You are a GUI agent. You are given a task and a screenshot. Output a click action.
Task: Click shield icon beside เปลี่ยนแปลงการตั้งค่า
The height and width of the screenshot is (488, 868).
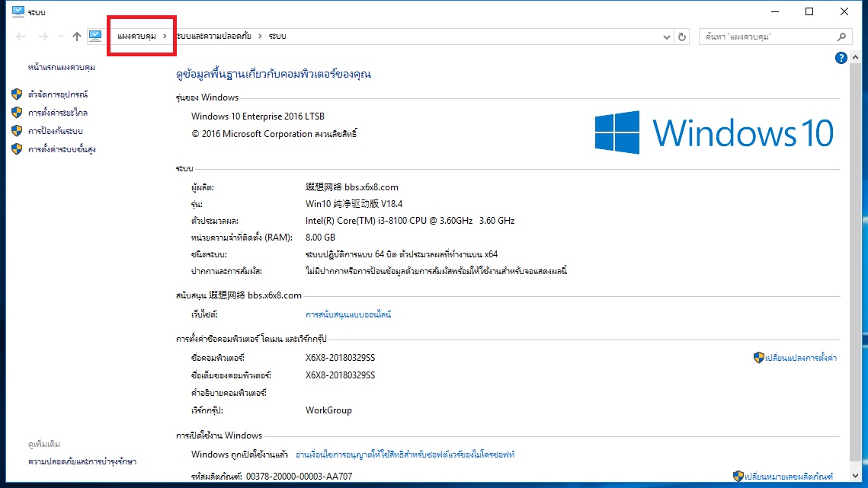(758, 357)
